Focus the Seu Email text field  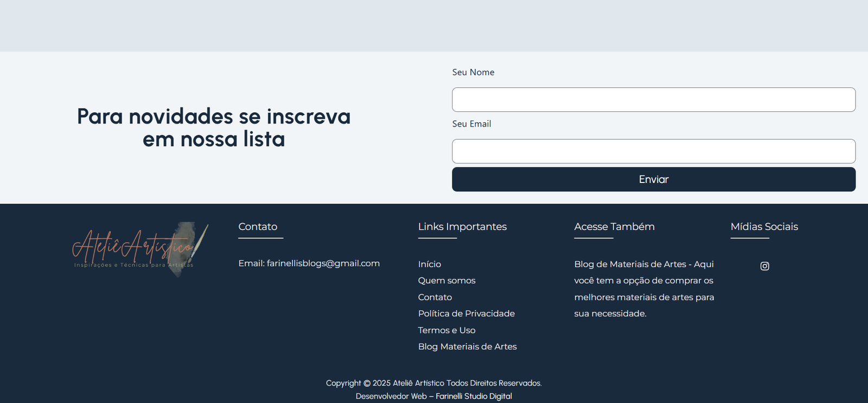coord(653,152)
